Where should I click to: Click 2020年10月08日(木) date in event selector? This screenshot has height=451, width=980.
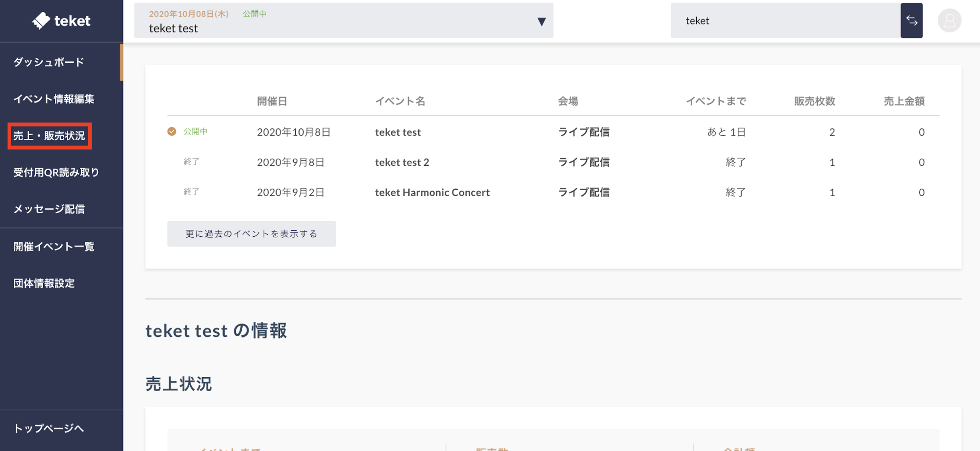[189, 14]
